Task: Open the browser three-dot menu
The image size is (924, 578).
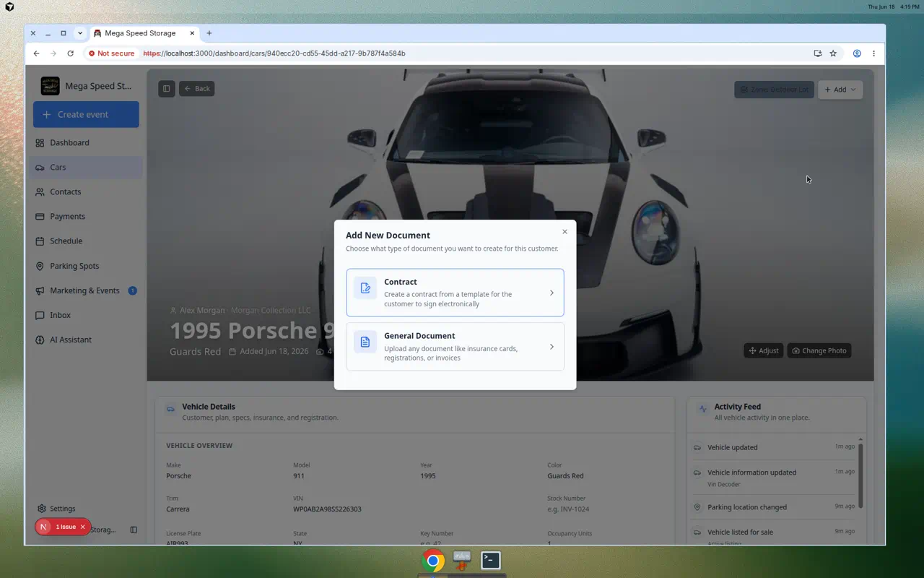Action: click(x=873, y=53)
